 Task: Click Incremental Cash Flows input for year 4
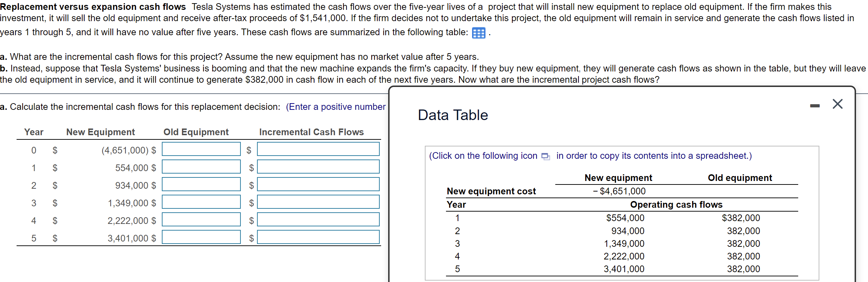tap(318, 219)
